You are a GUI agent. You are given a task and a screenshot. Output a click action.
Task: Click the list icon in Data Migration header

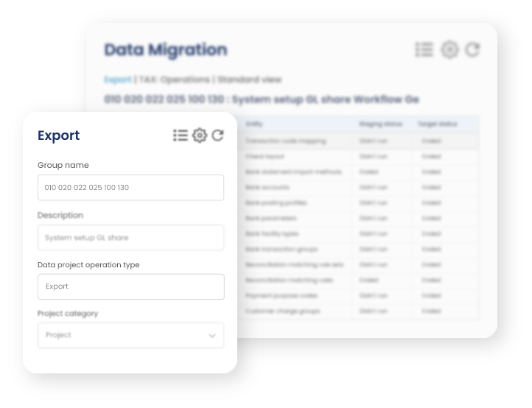coord(424,49)
